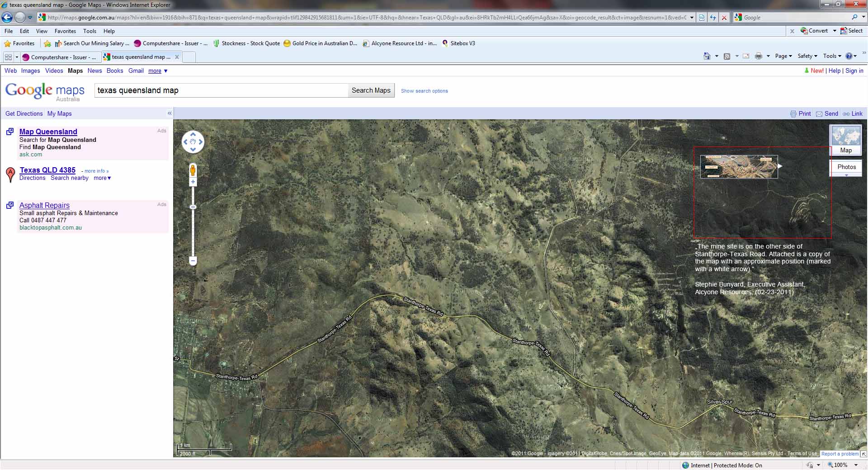Click the browser Back arrow button
The height and width of the screenshot is (470, 868).
[x=7, y=18]
